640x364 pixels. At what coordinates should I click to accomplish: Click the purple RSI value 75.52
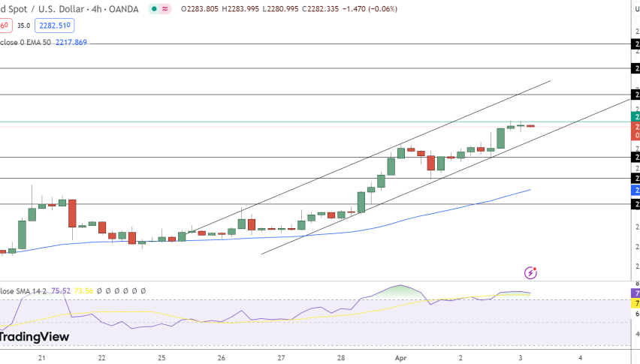[x=61, y=291]
